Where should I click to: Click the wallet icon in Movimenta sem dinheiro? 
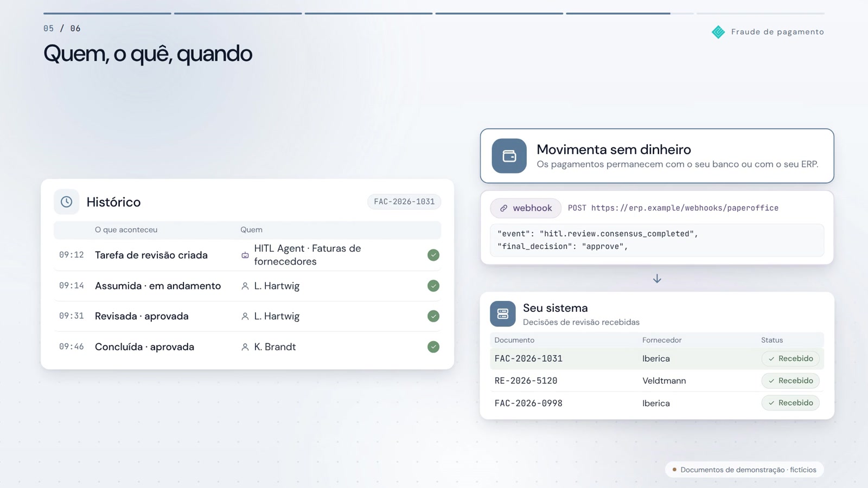[x=509, y=156]
